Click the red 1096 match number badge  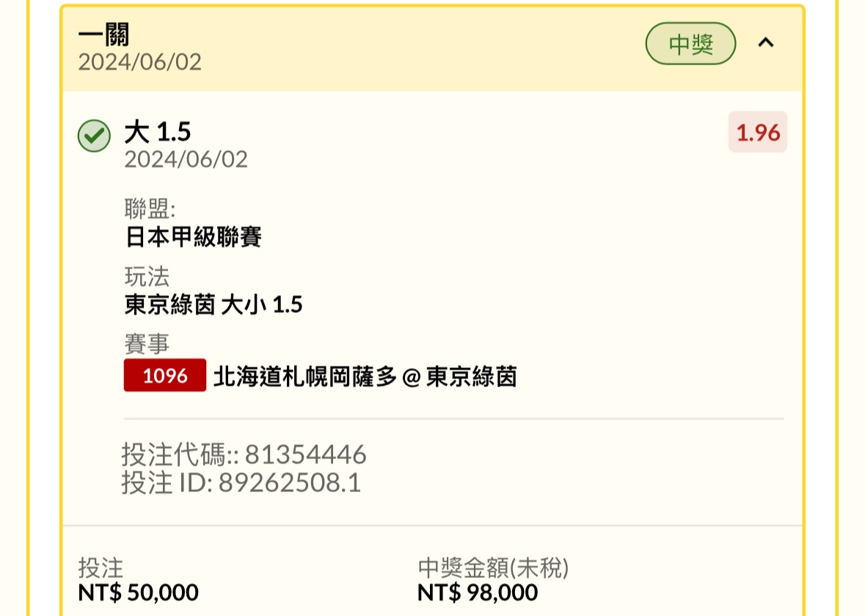165,375
